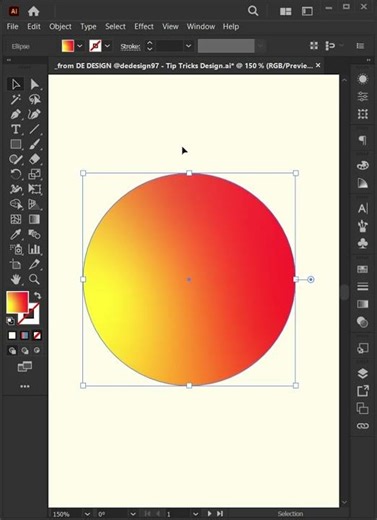Viewport: 377px width, 520px height.
Task: Open the zoom level dropdown
Action: click(x=87, y=514)
